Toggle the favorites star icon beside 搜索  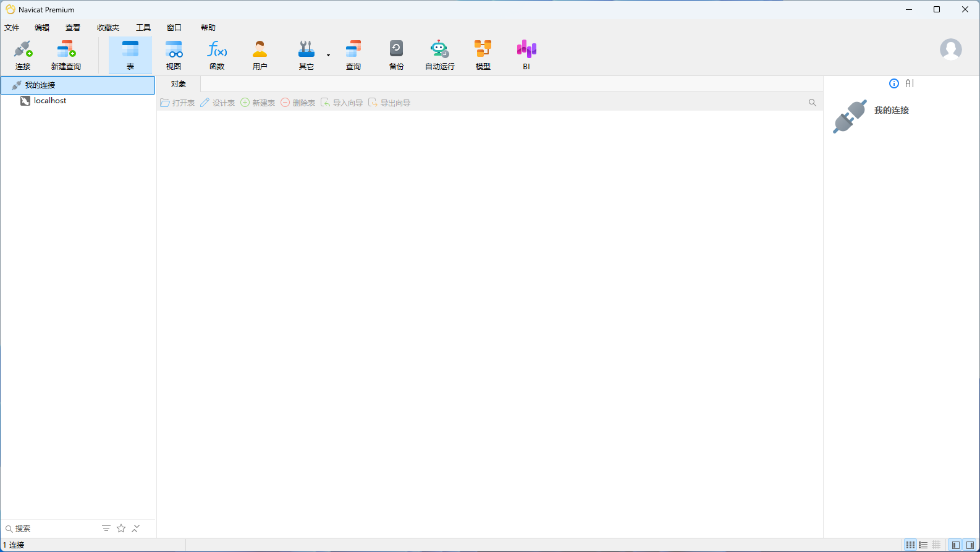[x=121, y=529]
